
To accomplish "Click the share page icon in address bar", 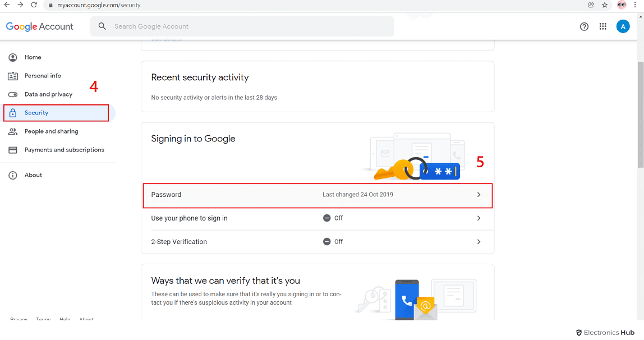I will (x=591, y=5).
